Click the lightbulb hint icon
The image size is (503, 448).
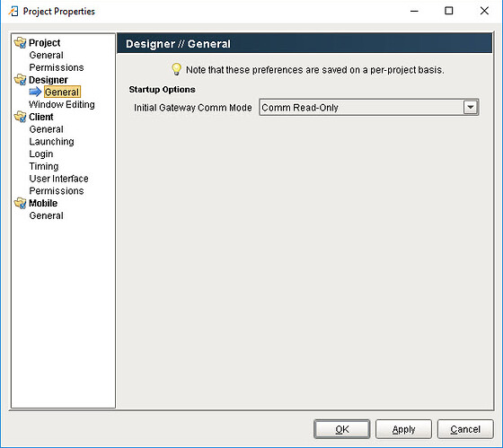click(x=176, y=69)
